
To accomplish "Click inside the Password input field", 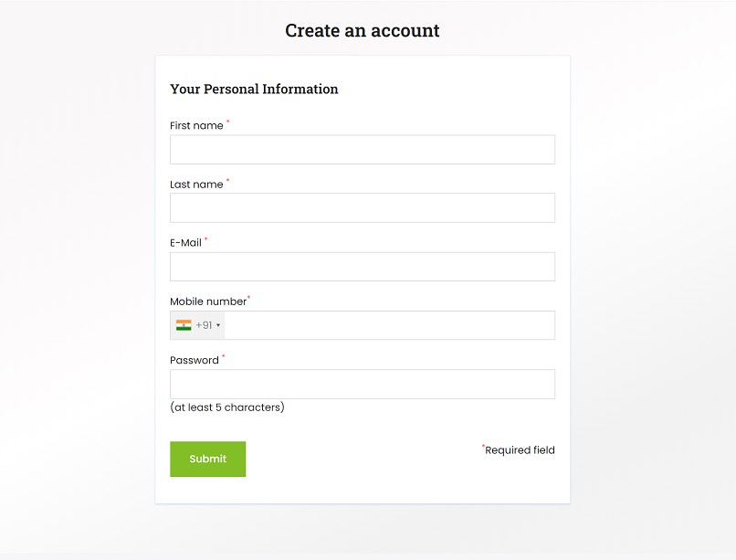I will [x=362, y=384].
